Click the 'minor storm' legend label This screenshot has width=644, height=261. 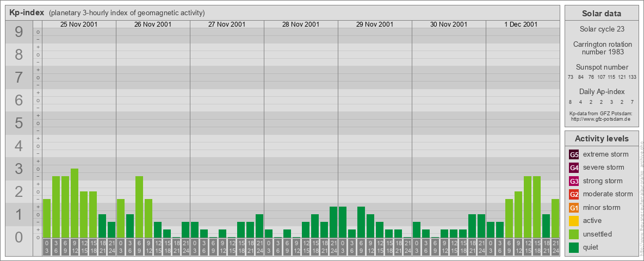click(602, 208)
